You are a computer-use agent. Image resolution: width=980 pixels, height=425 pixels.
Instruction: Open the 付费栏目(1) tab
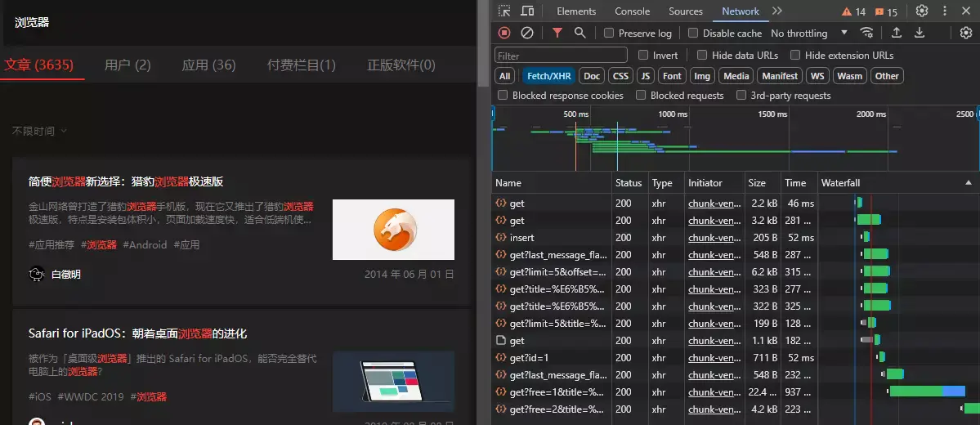302,65
